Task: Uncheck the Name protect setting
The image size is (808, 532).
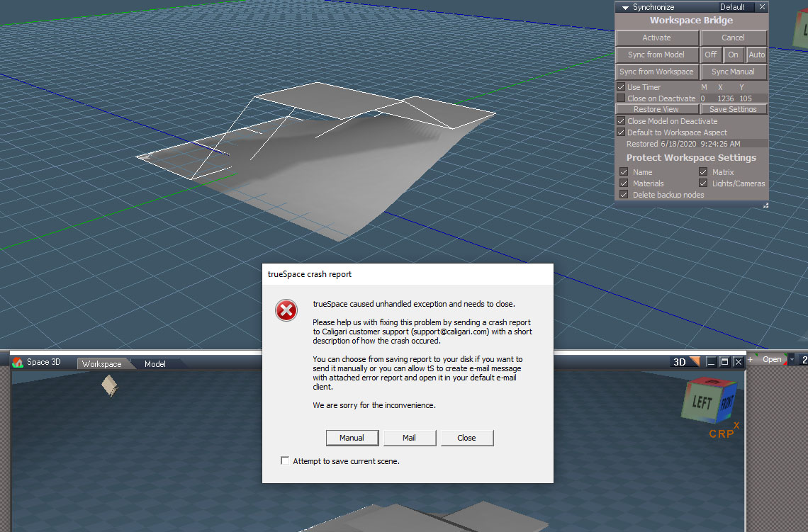Action: click(x=624, y=171)
